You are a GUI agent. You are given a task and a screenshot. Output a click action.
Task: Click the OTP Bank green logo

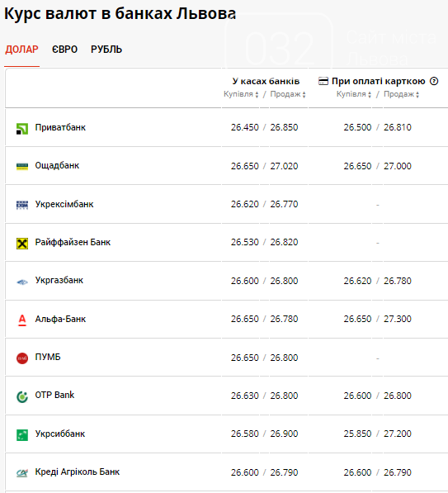pyautogui.click(x=22, y=396)
